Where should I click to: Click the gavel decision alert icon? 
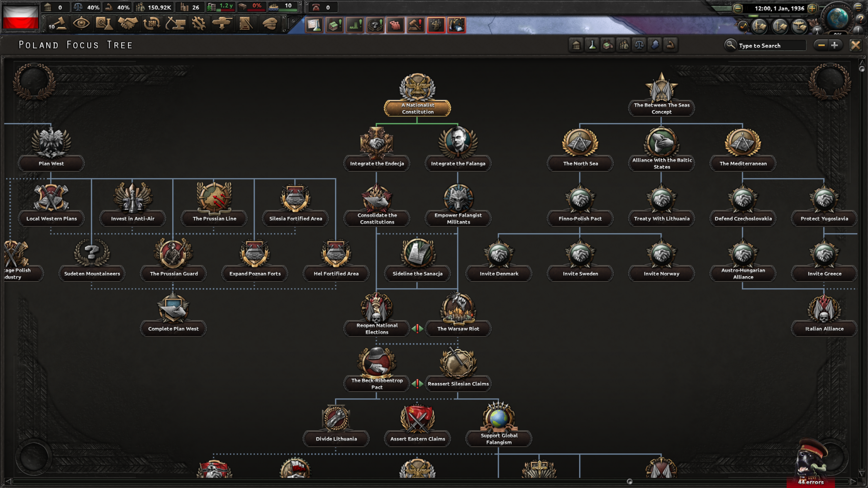pos(416,25)
